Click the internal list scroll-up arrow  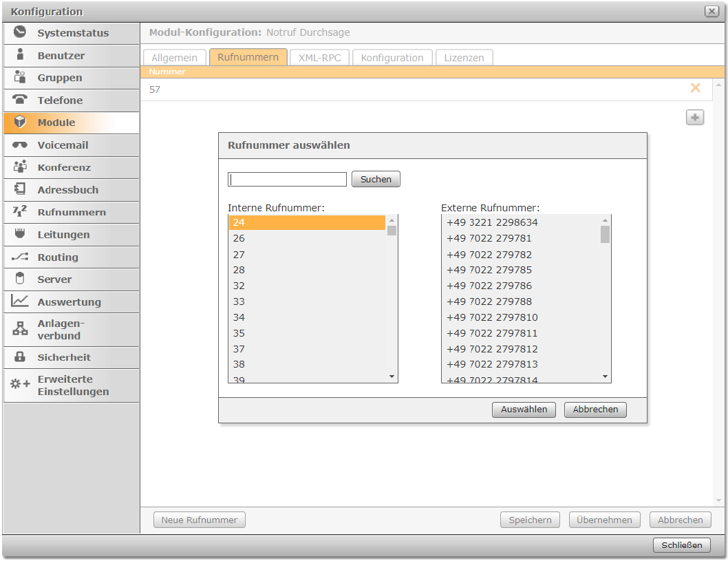tap(392, 220)
